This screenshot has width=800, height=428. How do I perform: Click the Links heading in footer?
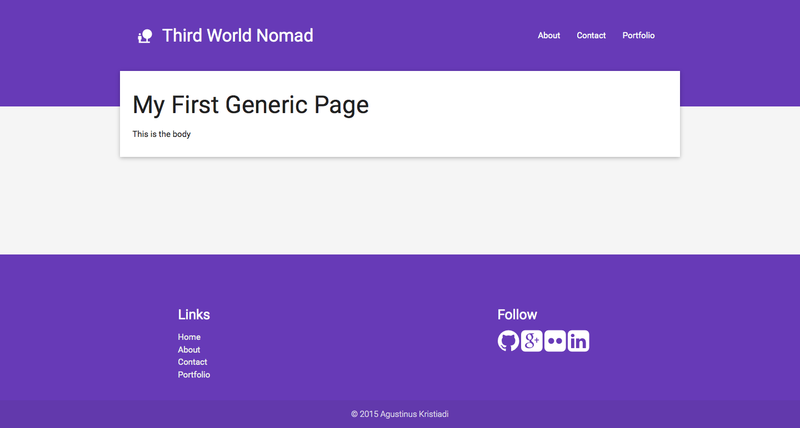pos(194,314)
